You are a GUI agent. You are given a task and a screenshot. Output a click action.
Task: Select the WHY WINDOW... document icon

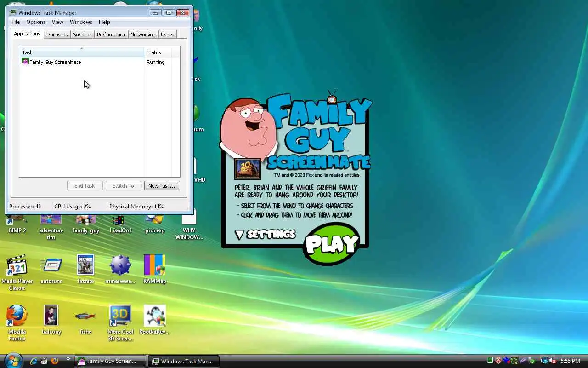click(x=189, y=225)
